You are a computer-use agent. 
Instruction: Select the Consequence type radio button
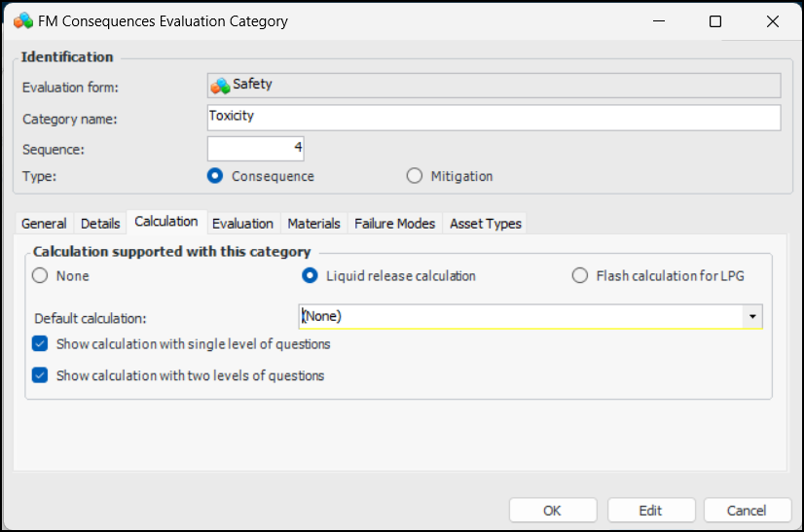[215, 176]
